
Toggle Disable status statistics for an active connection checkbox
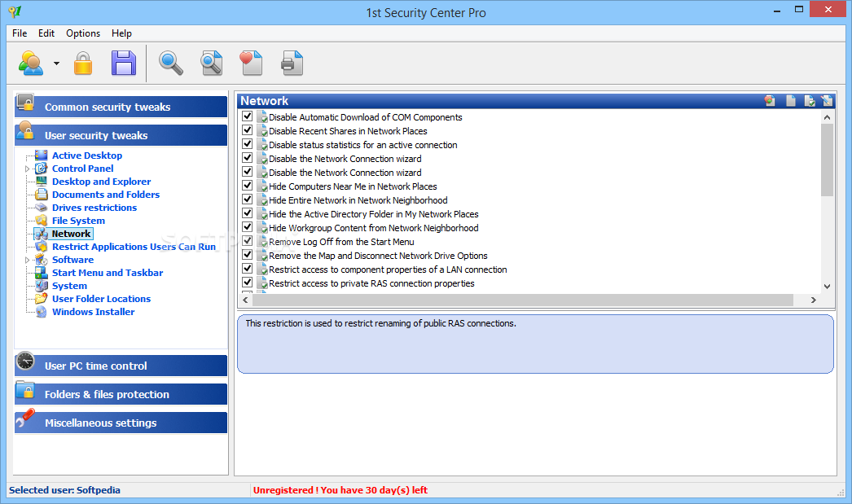pos(248,144)
